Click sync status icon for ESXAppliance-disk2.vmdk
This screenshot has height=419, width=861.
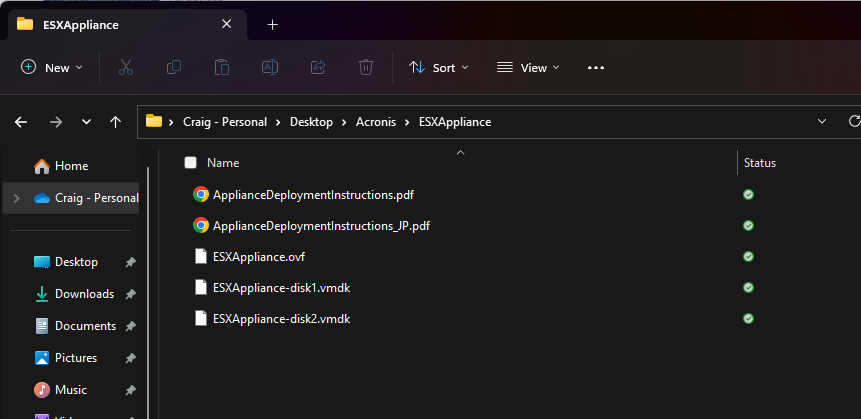[x=748, y=319]
